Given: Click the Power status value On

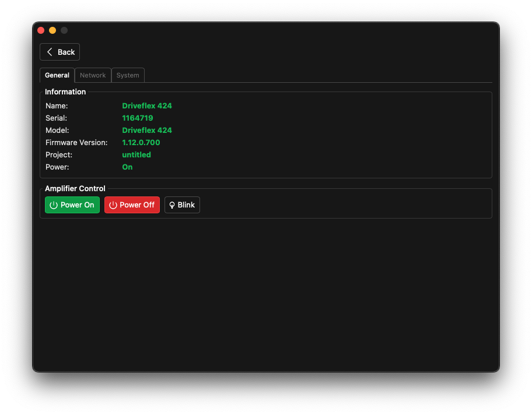Looking at the screenshot, I should (x=127, y=167).
